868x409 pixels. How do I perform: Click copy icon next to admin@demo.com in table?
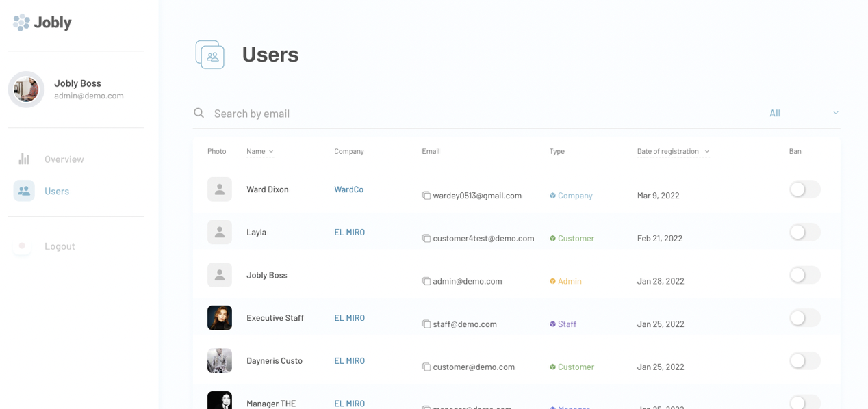[426, 281]
